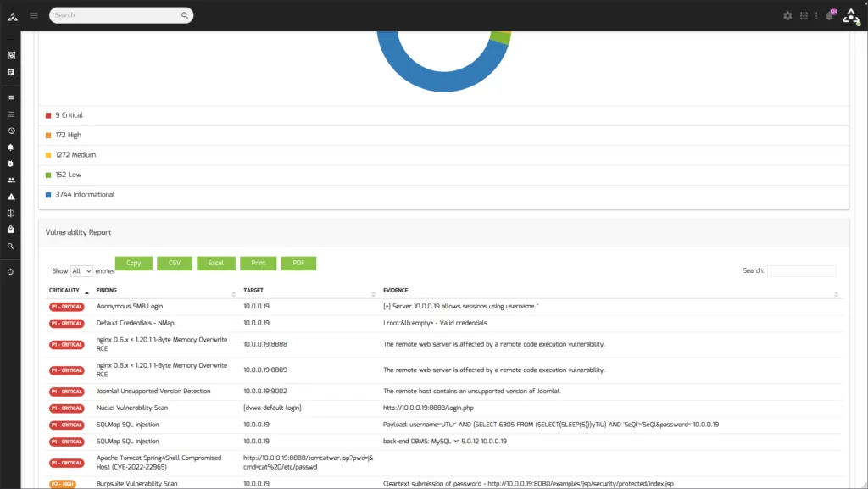Click the '3744 Informational' legend label
Image resolution: width=868 pixels, height=489 pixels.
click(85, 195)
